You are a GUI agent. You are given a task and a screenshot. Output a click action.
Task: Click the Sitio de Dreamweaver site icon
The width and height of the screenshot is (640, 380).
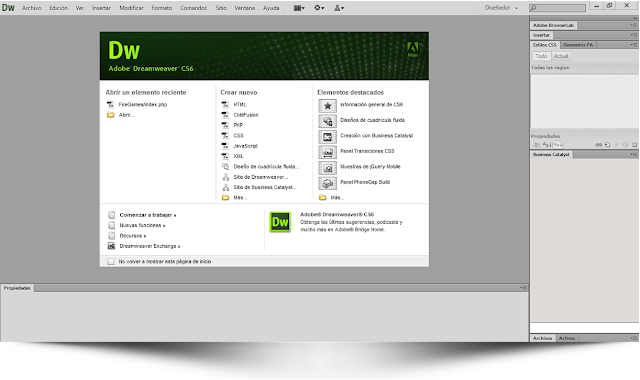[225, 177]
